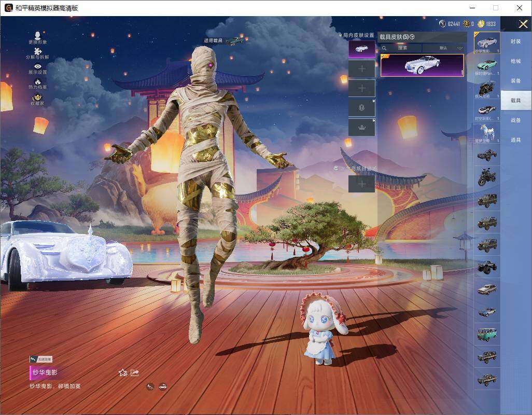The image size is (532, 415).
Task: Switch to the 装备 tab
Action: tap(516, 81)
